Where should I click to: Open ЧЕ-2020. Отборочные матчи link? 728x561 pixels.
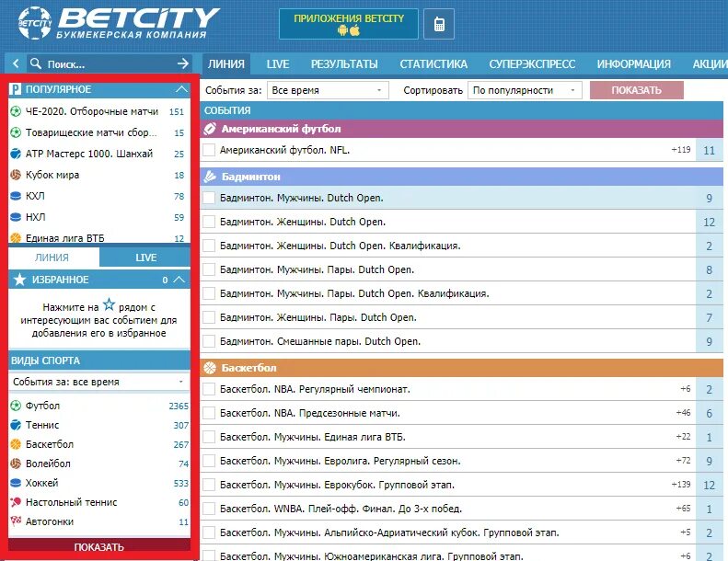[92, 111]
